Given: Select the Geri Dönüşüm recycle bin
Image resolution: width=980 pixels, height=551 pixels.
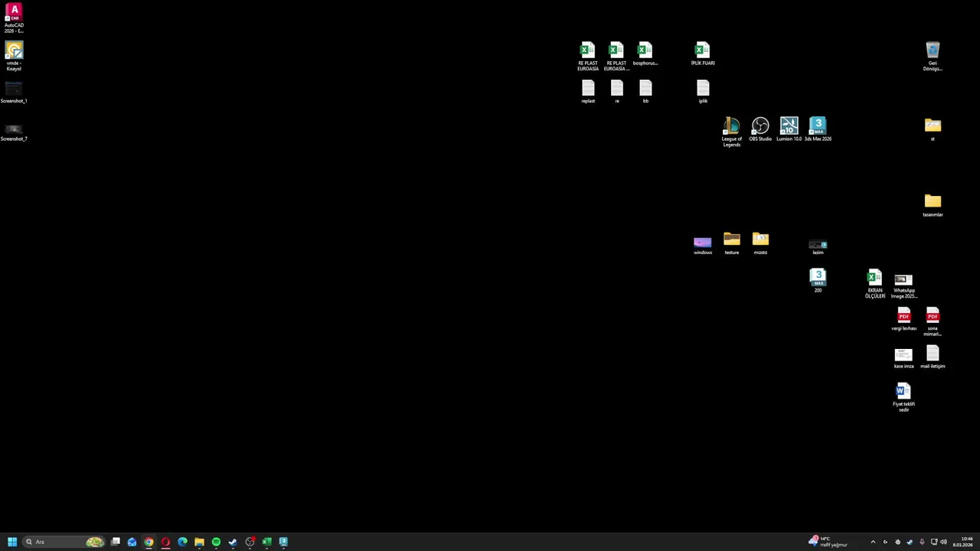Looking at the screenshot, I should 933,57.
